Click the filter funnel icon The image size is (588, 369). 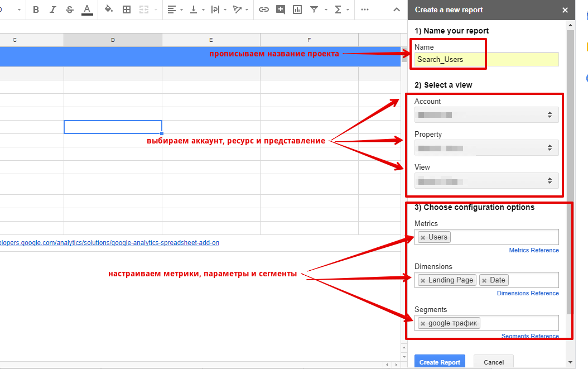314,9
